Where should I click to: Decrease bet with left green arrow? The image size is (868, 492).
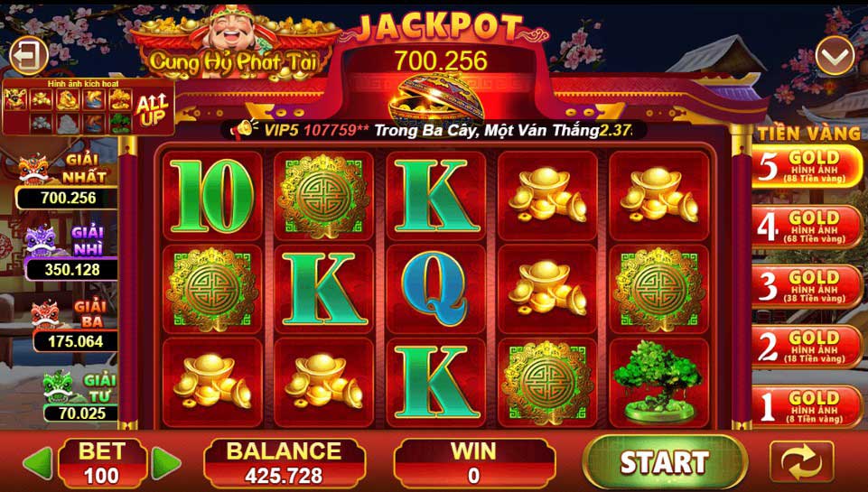[x=38, y=463]
